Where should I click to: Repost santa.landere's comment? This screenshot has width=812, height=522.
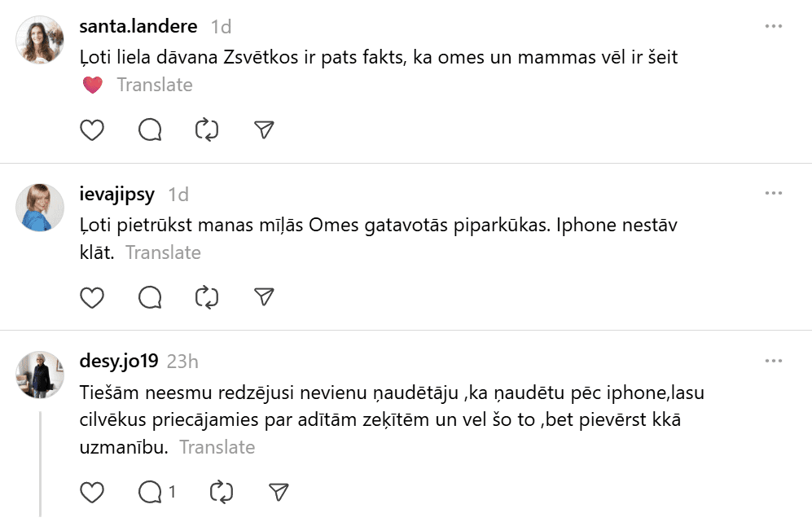(207, 130)
